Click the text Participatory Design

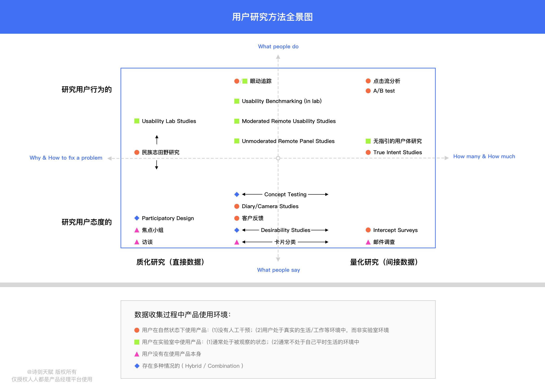point(168,218)
